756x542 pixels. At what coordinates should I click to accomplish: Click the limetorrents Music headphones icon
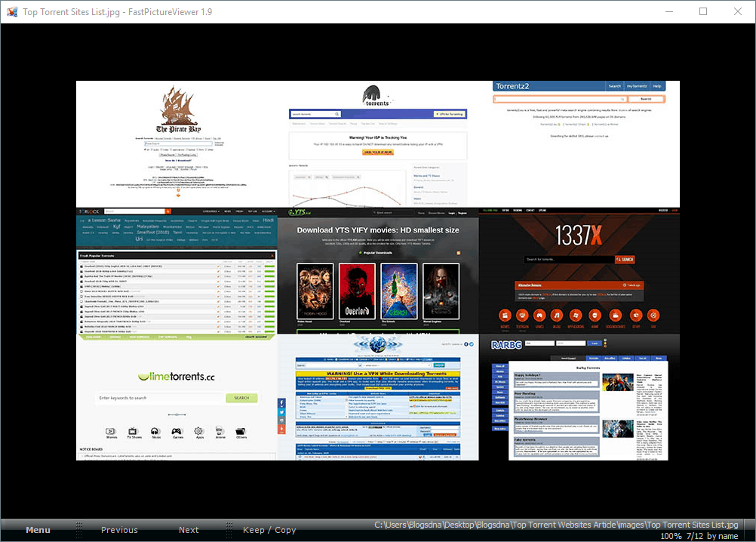pyautogui.click(x=155, y=431)
